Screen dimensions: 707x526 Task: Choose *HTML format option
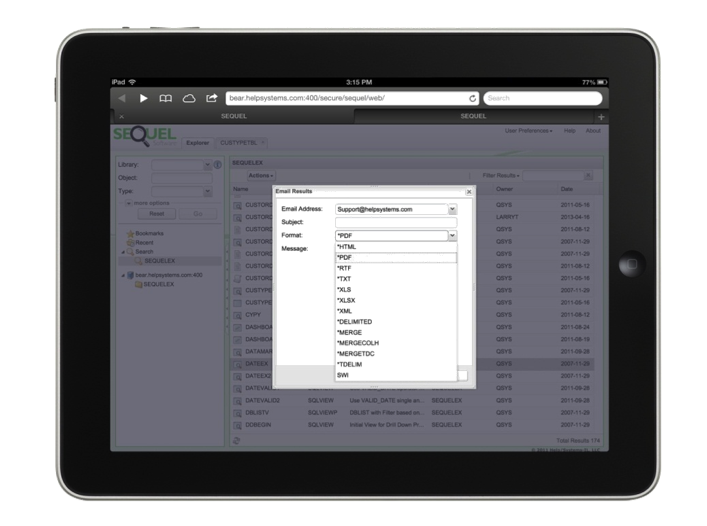[396, 247]
